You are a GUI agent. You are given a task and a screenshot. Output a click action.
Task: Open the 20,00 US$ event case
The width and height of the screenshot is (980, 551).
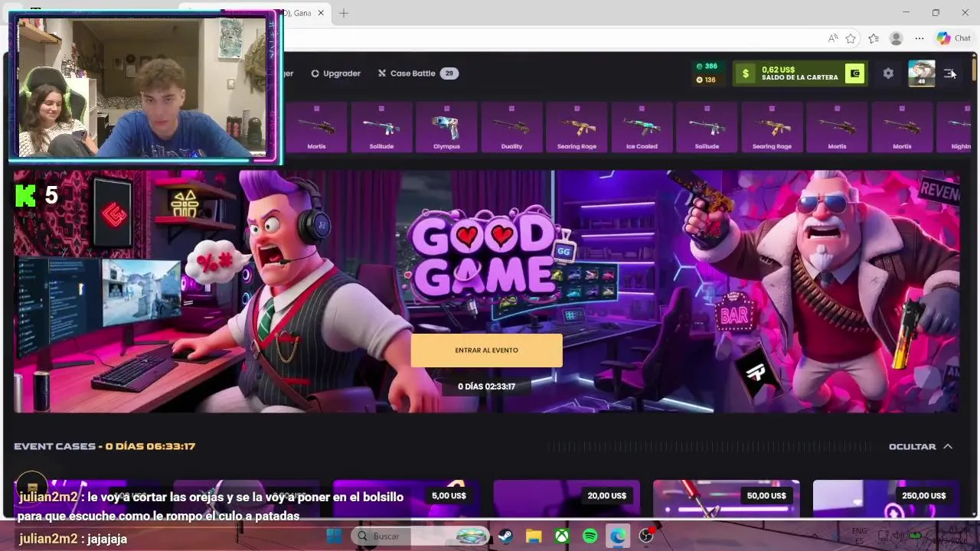coord(567,497)
